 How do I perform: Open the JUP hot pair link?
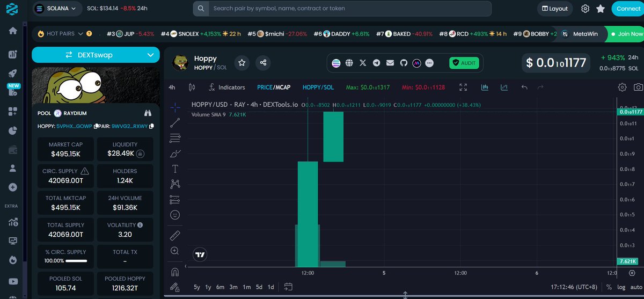point(130,34)
